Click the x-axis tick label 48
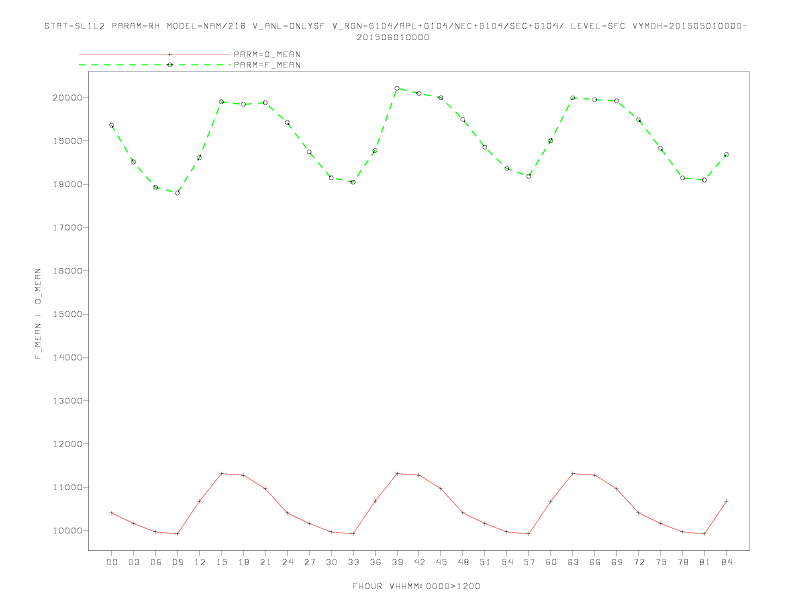Viewport: 792px width, 612px height. (x=463, y=562)
